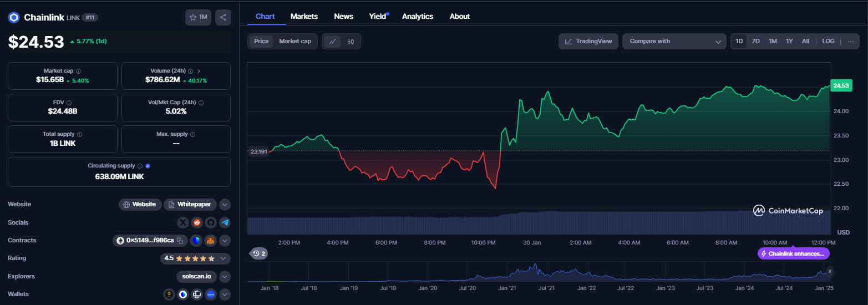Viewport: 868px width, 305px height.
Task: Expand more Wallets chevron
Action: click(225, 294)
